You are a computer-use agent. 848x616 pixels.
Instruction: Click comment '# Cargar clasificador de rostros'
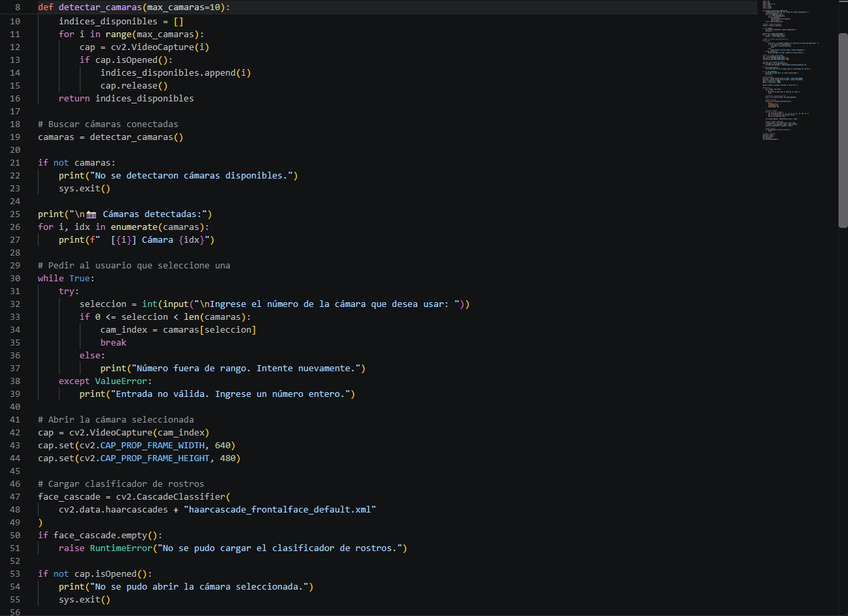pyautogui.click(x=121, y=483)
